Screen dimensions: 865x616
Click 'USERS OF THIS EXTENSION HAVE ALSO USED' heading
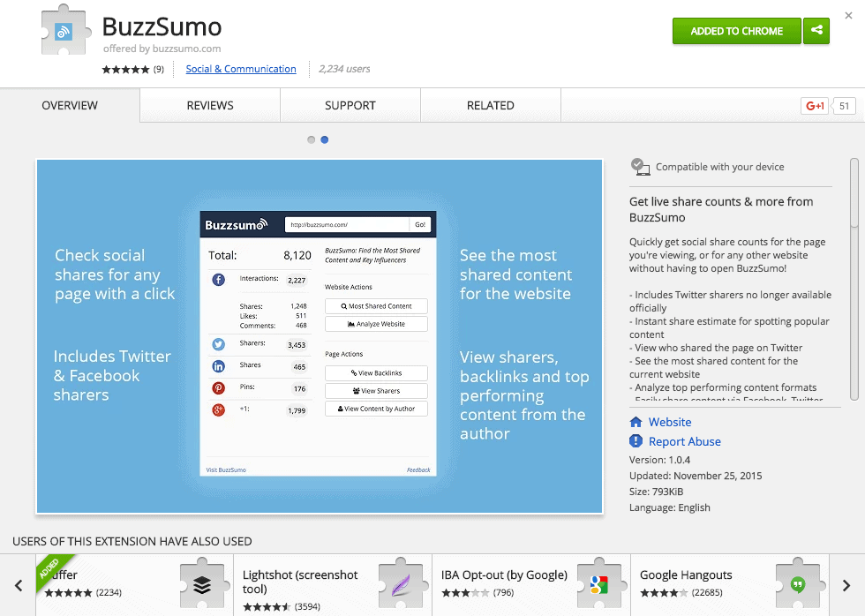pos(132,542)
